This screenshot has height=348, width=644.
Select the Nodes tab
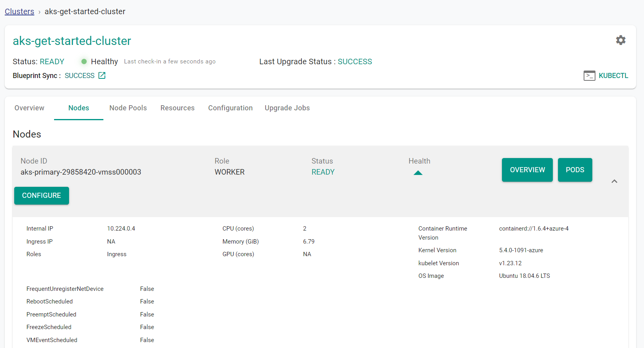coord(79,108)
